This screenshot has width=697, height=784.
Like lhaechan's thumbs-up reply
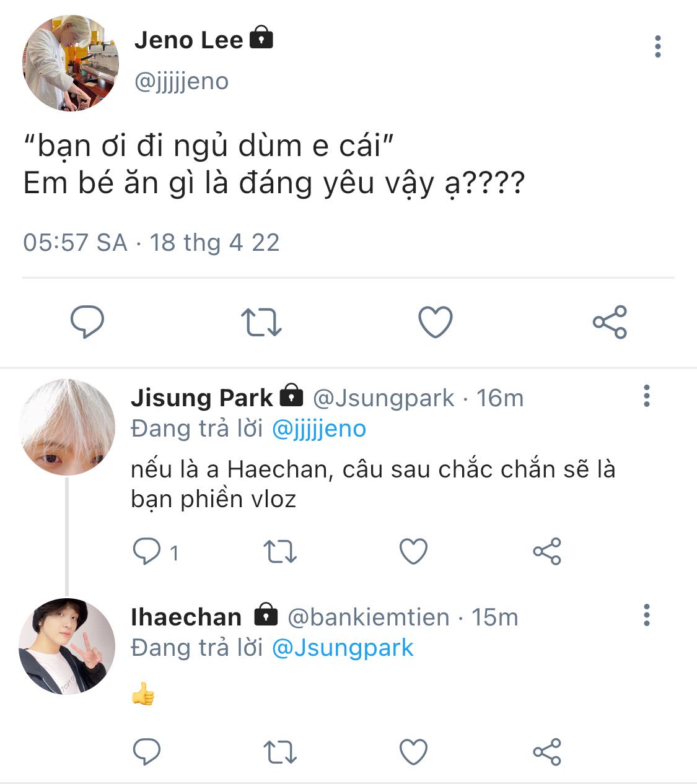coord(413,752)
